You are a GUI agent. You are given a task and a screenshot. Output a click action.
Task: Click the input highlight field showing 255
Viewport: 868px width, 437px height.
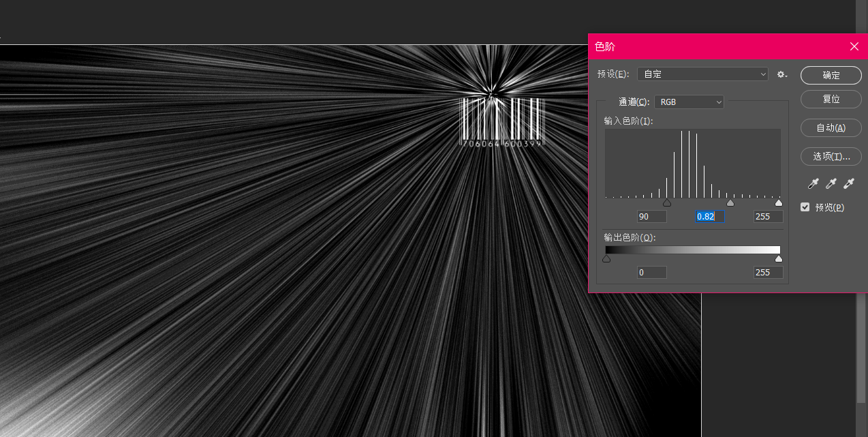point(768,217)
